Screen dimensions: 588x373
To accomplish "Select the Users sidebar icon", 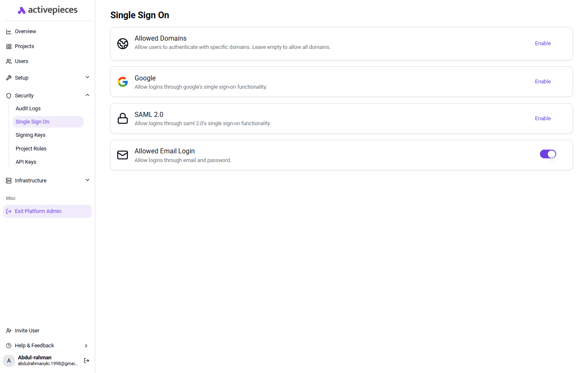I will click(8, 61).
